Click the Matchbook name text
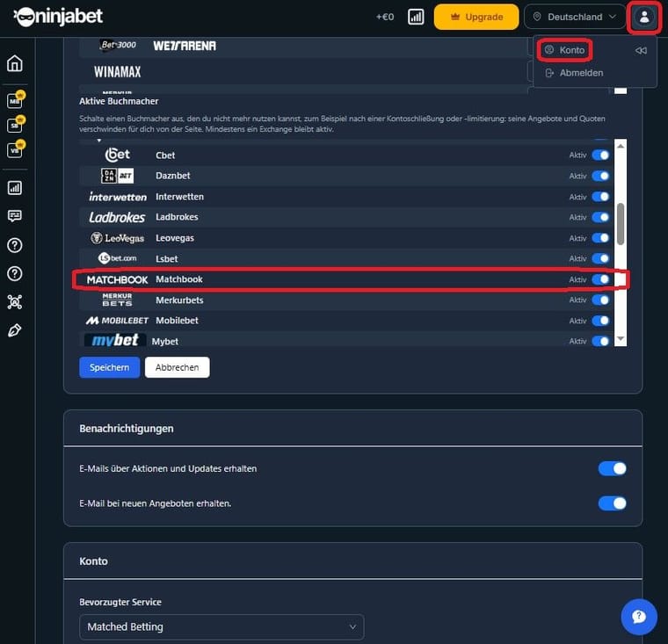Image resolution: width=668 pixels, height=644 pixels. pos(179,279)
